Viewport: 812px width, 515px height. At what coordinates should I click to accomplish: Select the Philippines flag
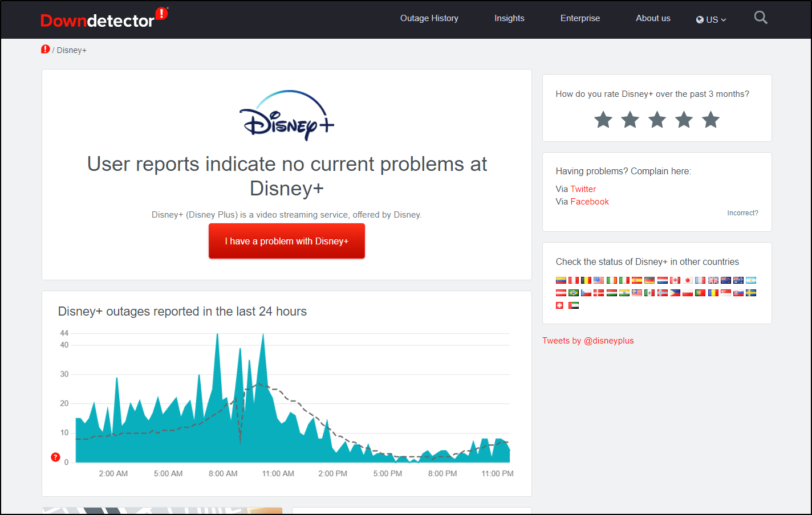pos(675,293)
